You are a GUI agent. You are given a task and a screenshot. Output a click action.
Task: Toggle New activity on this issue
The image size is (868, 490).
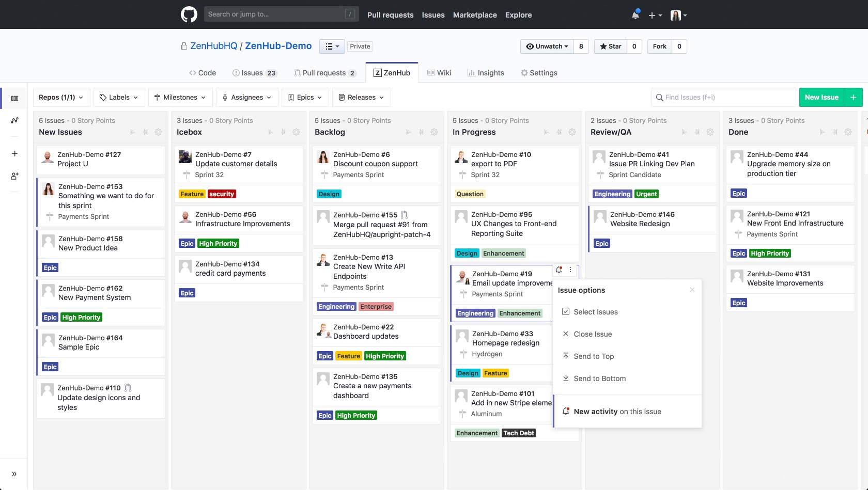click(x=617, y=411)
